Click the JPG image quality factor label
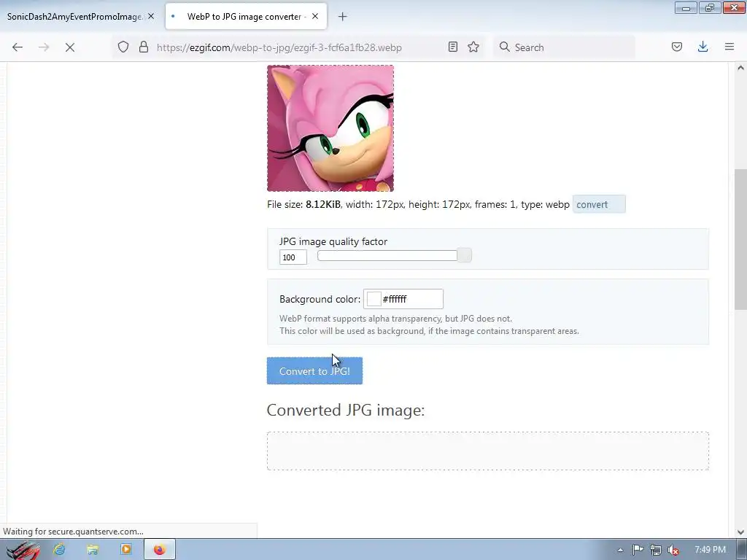747x560 pixels. click(333, 241)
